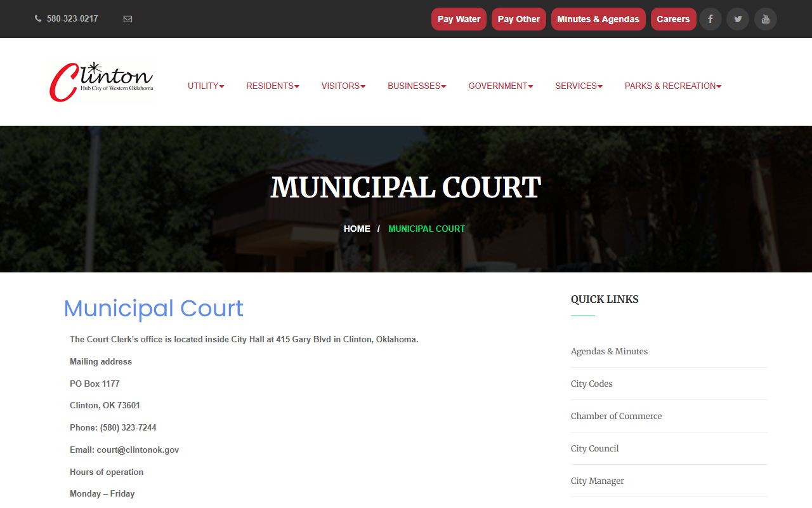This screenshot has width=812, height=508.
Task: Click the Monday – Friday line
Action: (102, 493)
